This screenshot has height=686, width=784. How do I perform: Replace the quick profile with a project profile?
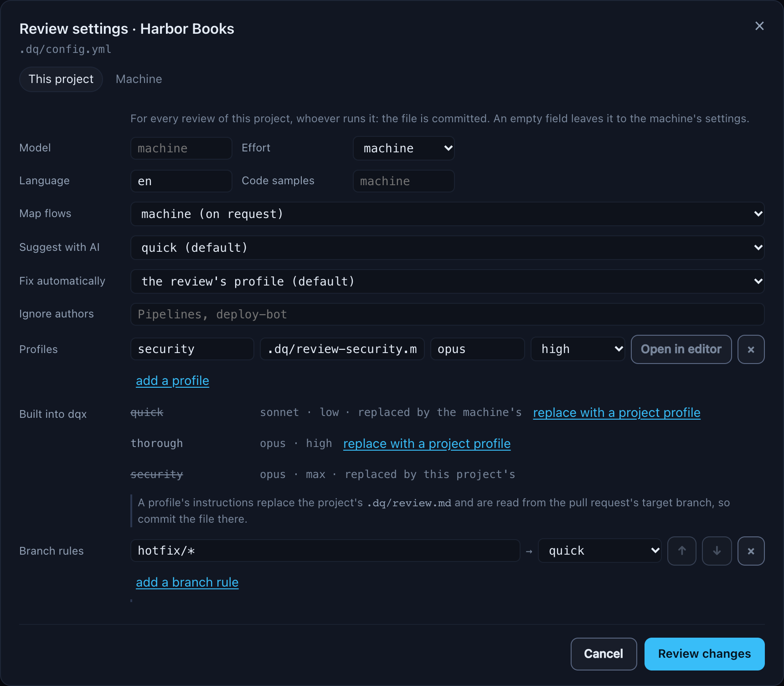coord(617,413)
